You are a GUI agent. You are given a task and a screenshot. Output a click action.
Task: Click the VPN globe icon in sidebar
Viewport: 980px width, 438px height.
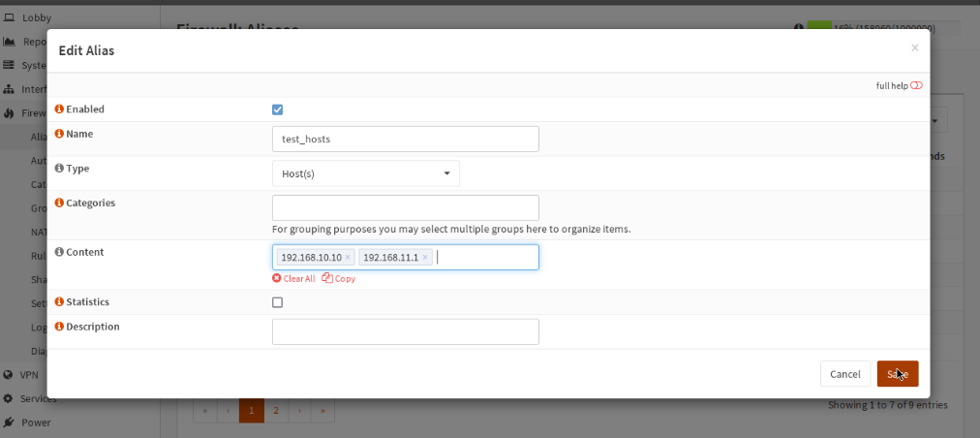tap(8, 375)
